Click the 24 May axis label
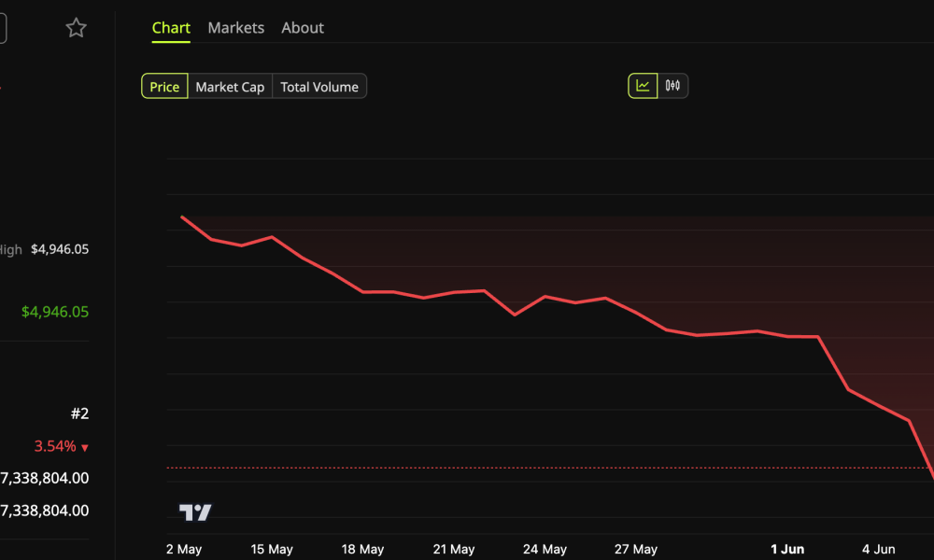 [545, 549]
